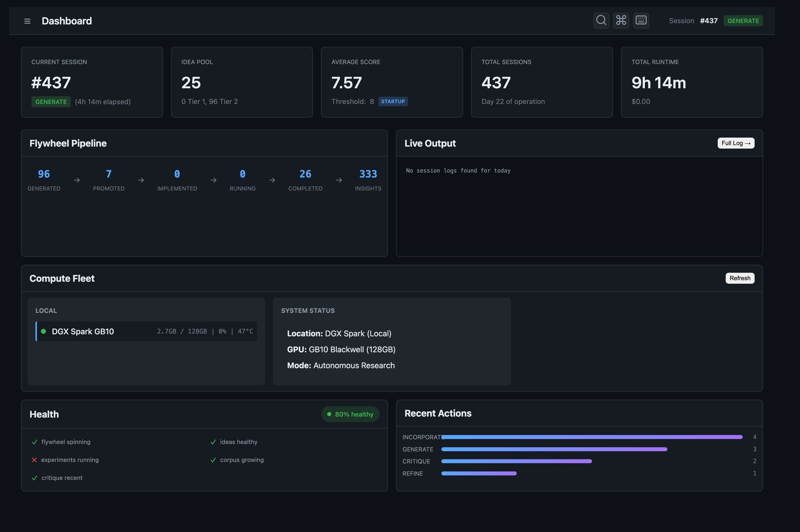Click the STARTUP badge under Average Score
This screenshot has width=800, height=532.
(393, 101)
